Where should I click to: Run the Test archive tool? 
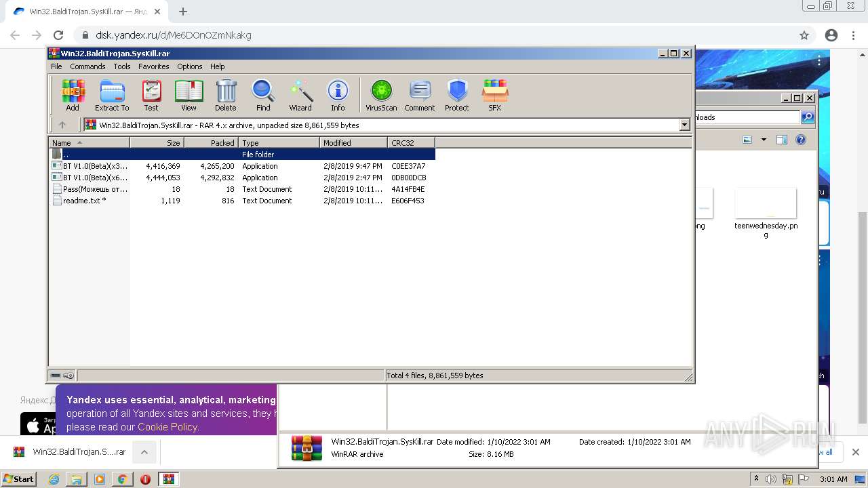coord(151,95)
